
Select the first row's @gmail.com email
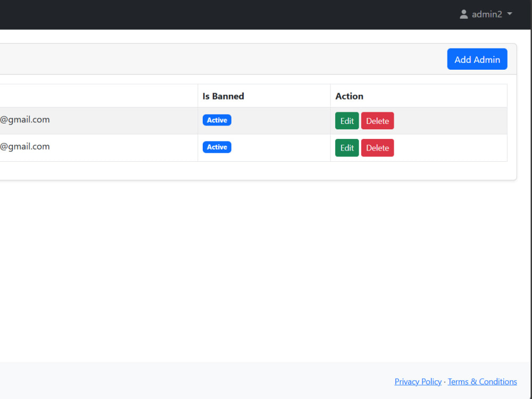25,119
